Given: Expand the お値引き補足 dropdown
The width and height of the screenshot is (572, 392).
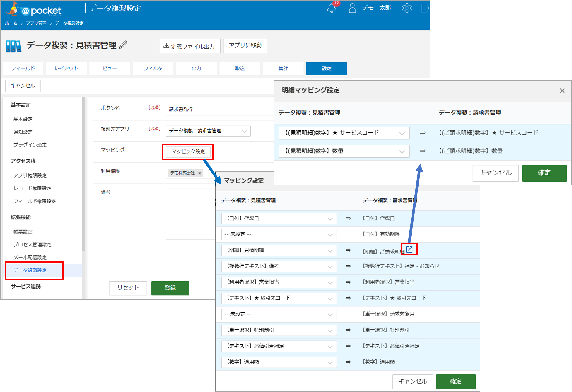Looking at the screenshot, I should click(x=279, y=346).
